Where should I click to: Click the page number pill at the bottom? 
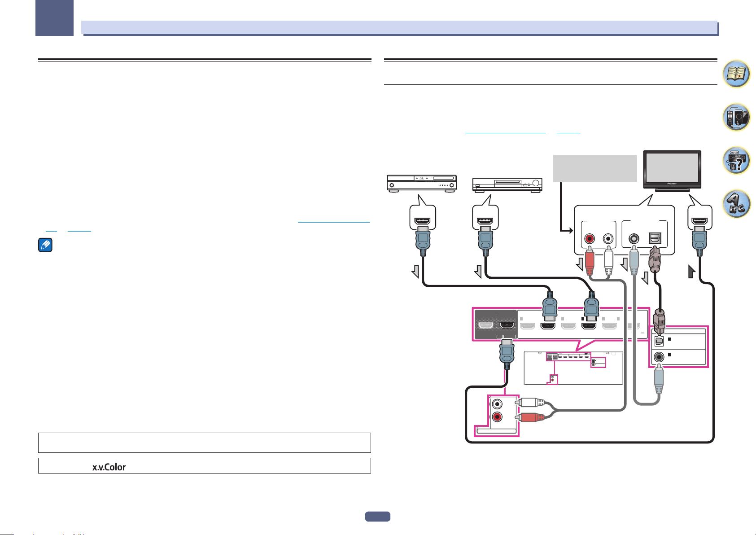pyautogui.click(x=377, y=517)
